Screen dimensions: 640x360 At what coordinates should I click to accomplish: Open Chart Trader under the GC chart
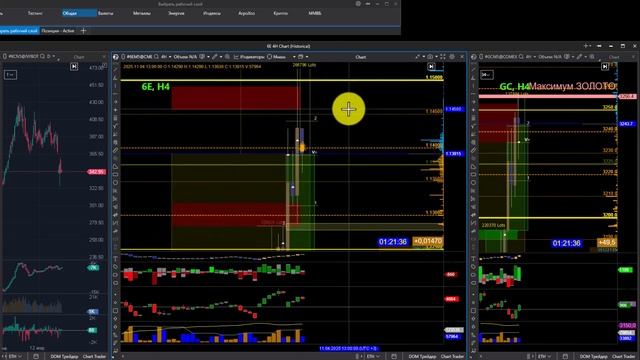(624, 356)
